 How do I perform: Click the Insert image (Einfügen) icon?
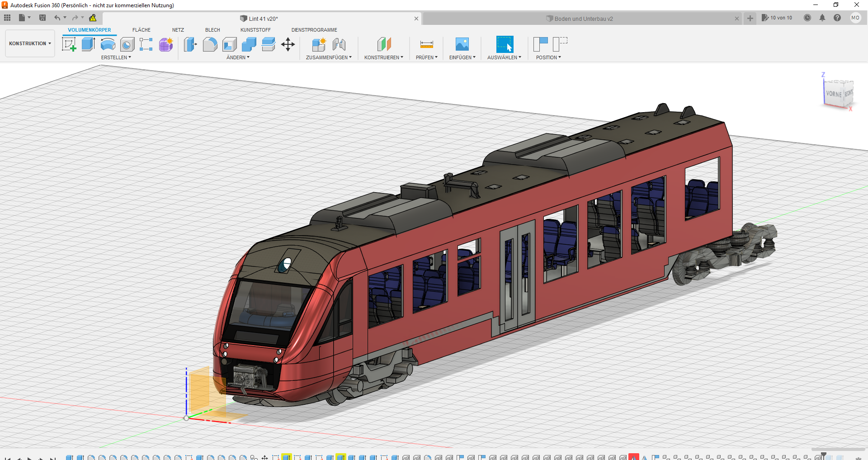462,44
